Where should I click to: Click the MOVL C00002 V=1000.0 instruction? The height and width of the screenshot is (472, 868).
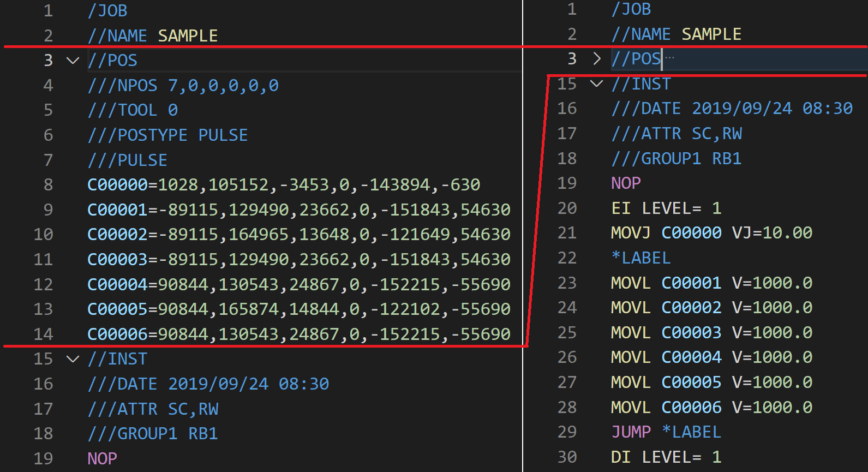pos(712,308)
